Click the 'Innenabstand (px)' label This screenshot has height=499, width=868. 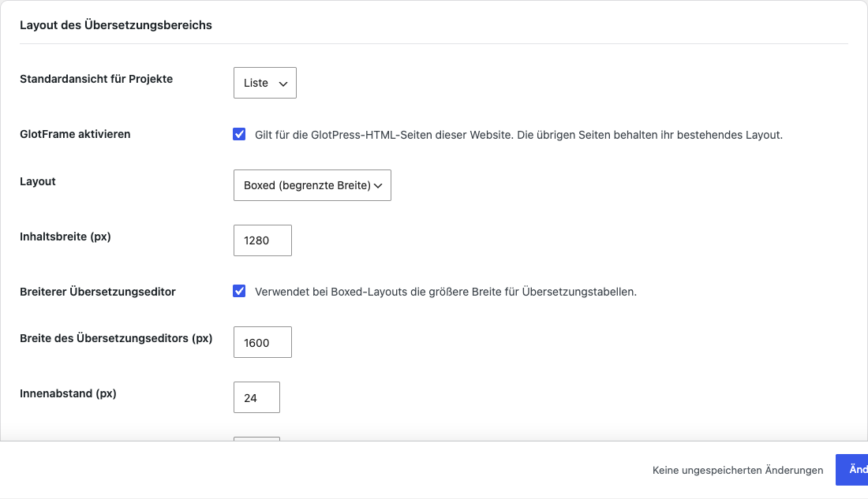(68, 394)
